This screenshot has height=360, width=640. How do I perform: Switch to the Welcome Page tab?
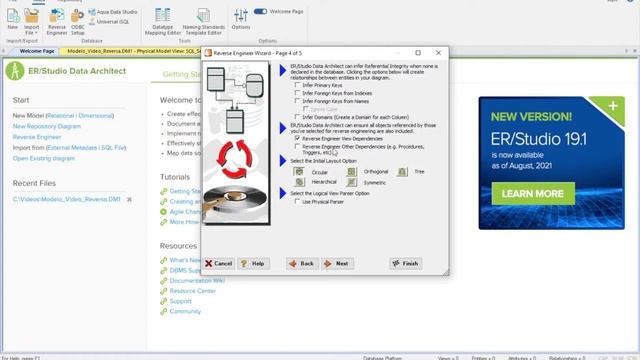click(x=37, y=51)
